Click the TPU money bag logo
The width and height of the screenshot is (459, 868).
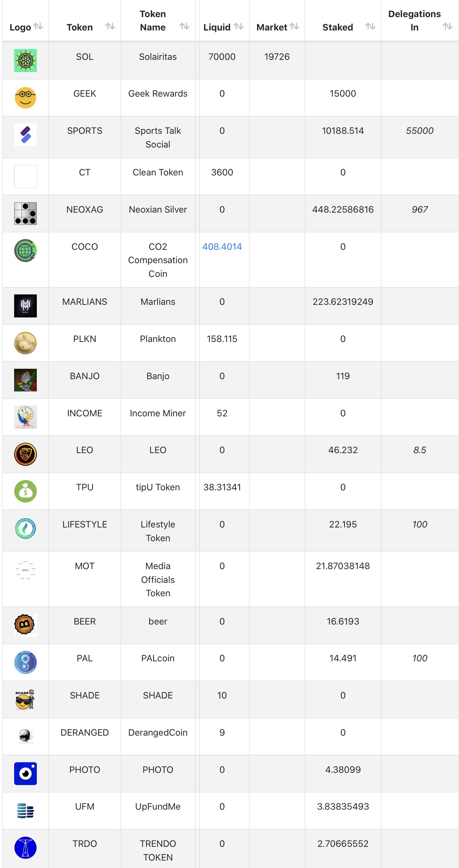[x=25, y=491]
